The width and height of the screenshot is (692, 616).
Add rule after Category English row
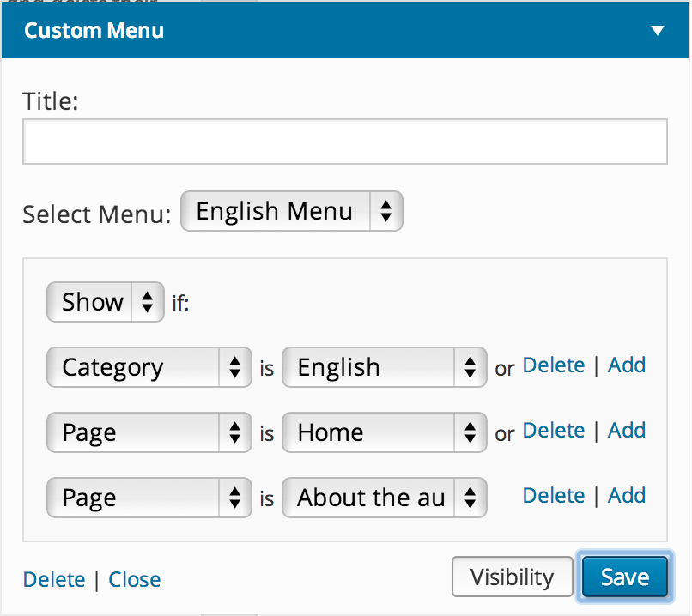point(627,365)
